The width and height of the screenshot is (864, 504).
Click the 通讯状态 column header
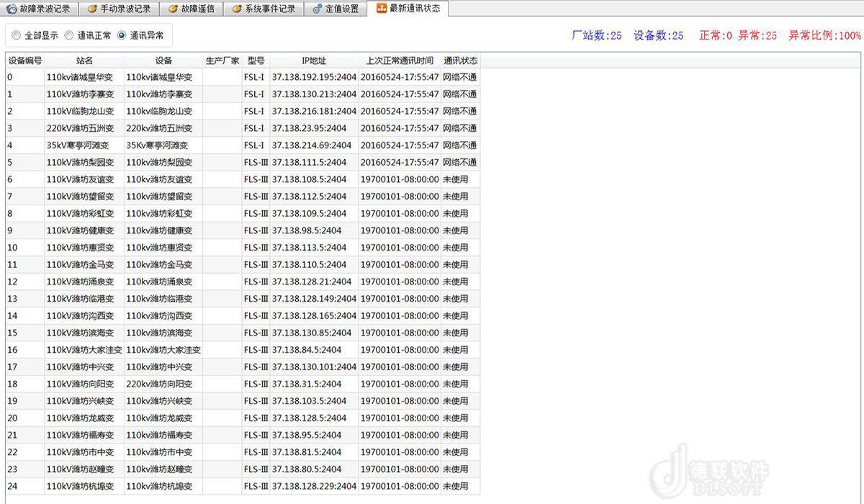pos(460,60)
